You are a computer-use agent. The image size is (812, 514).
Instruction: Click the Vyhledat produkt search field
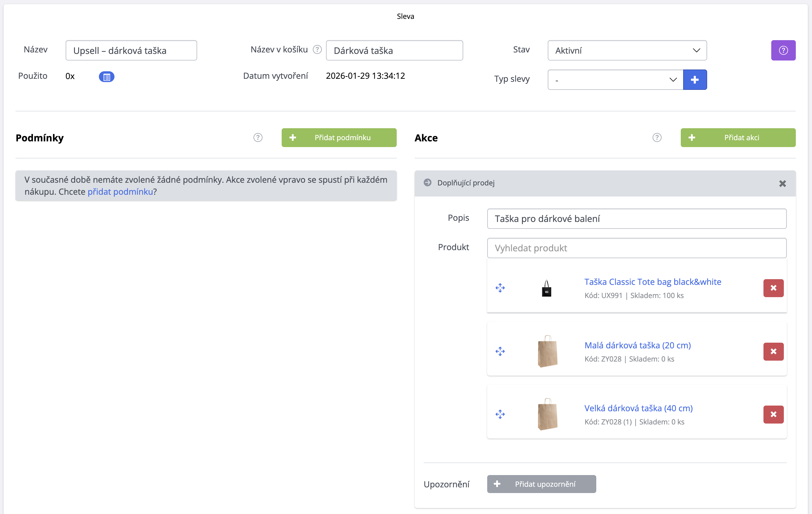point(636,248)
